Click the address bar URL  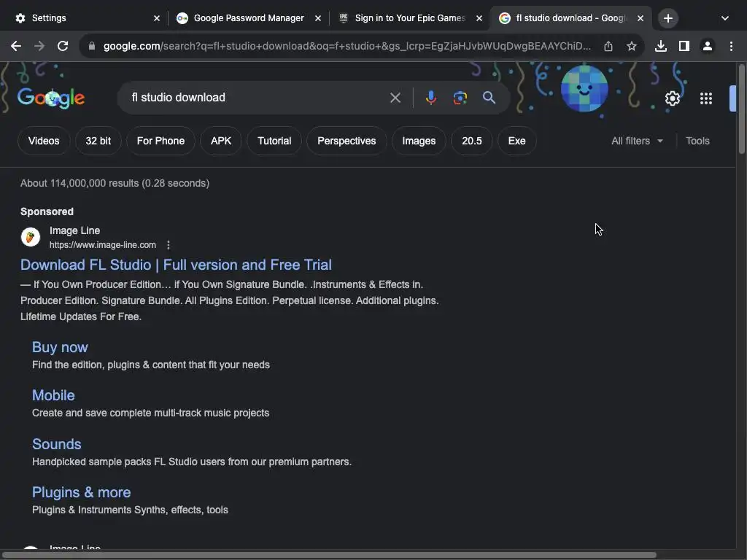[x=347, y=46]
